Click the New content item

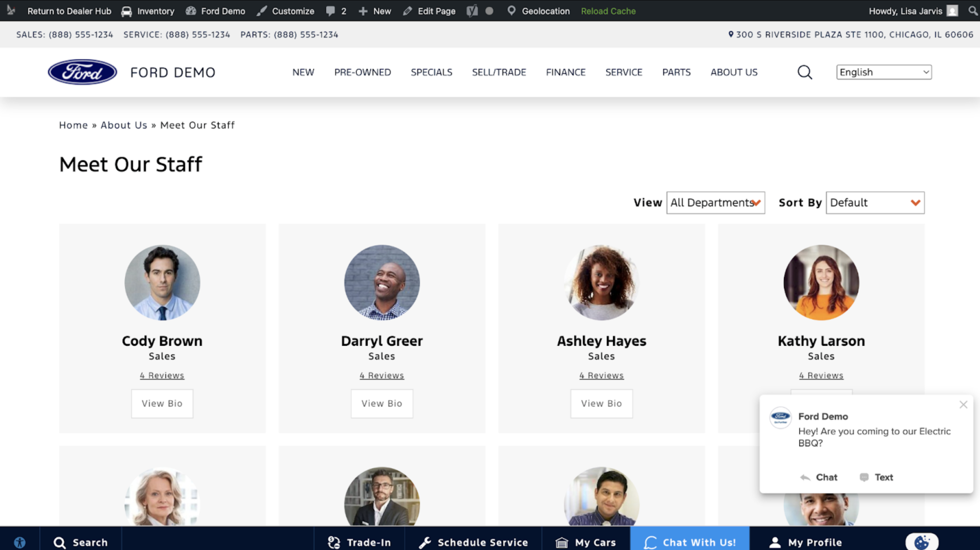(x=375, y=11)
